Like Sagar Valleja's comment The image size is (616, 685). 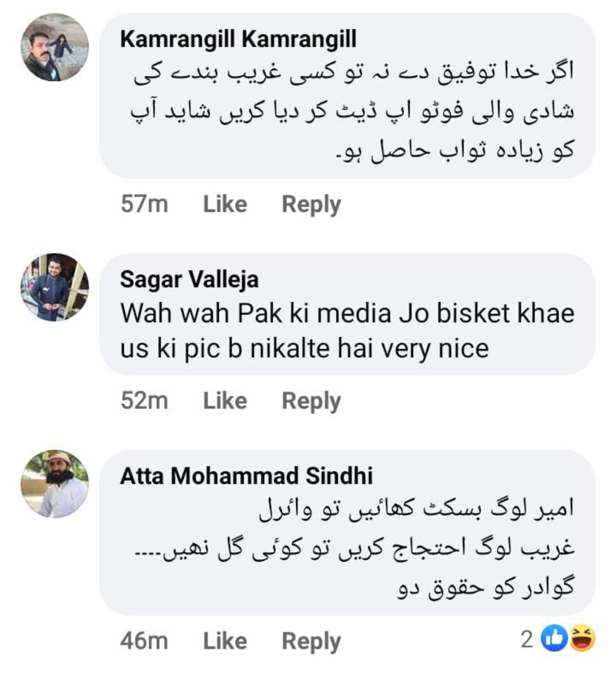pyautogui.click(x=225, y=401)
